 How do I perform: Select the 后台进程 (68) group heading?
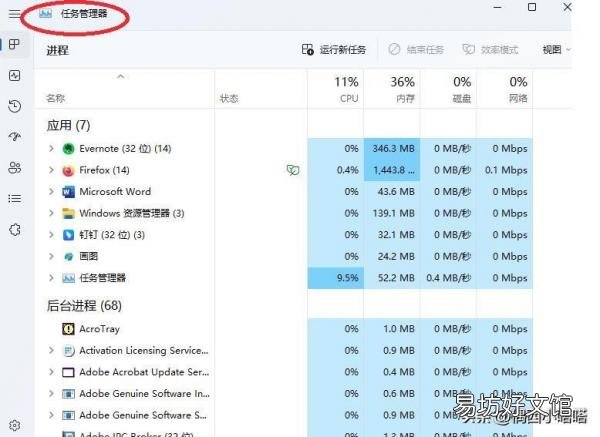(x=84, y=305)
